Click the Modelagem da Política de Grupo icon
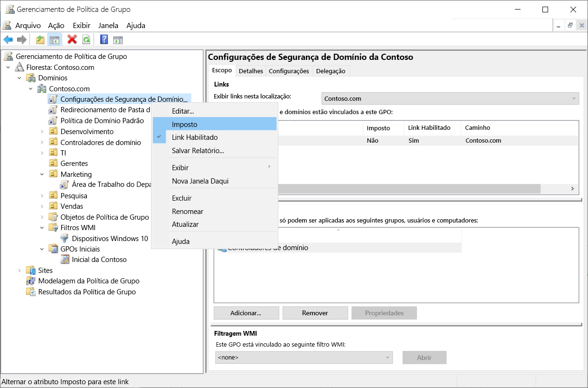The height and width of the screenshot is (388, 588). coord(31,281)
